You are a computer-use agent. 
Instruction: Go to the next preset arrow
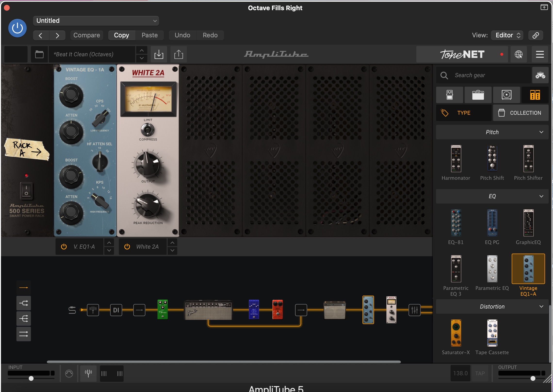(x=57, y=35)
